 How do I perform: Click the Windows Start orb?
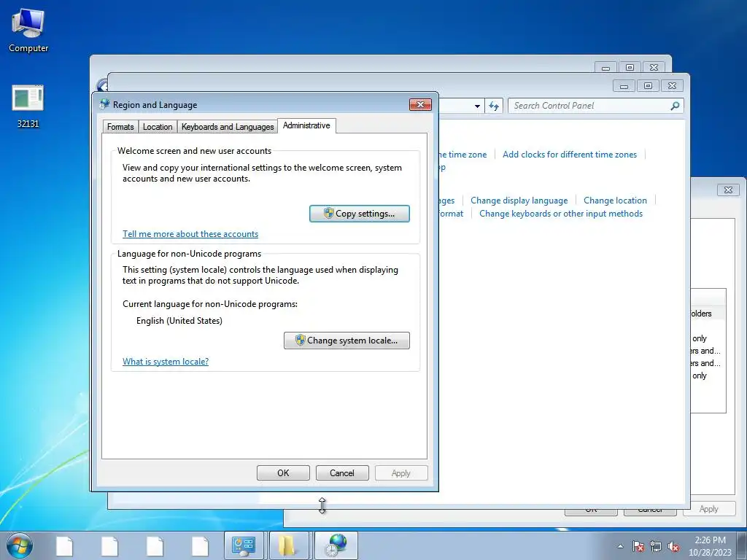pos(20,545)
